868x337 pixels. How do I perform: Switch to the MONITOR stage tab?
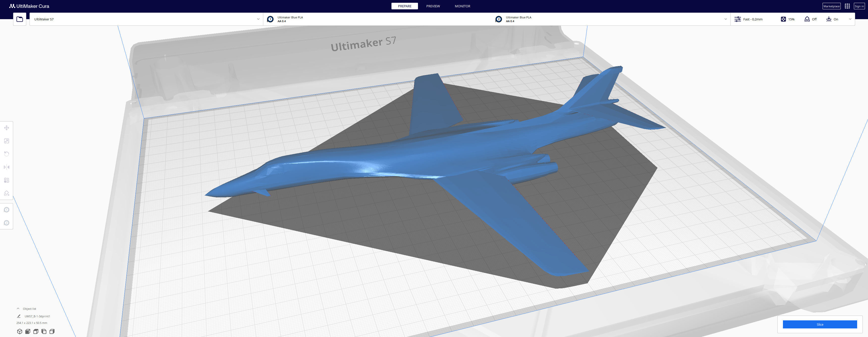pos(462,6)
